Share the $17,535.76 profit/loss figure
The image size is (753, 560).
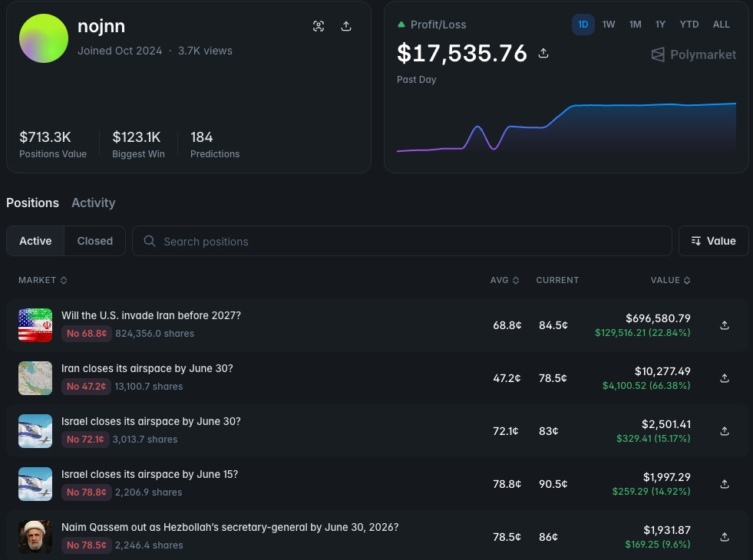[x=543, y=53]
